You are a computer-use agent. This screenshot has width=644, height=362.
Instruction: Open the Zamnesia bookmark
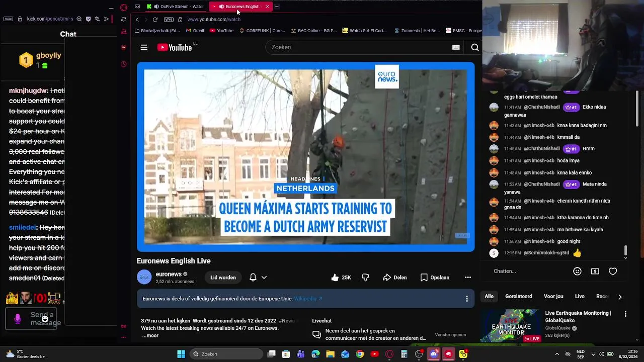click(x=417, y=31)
